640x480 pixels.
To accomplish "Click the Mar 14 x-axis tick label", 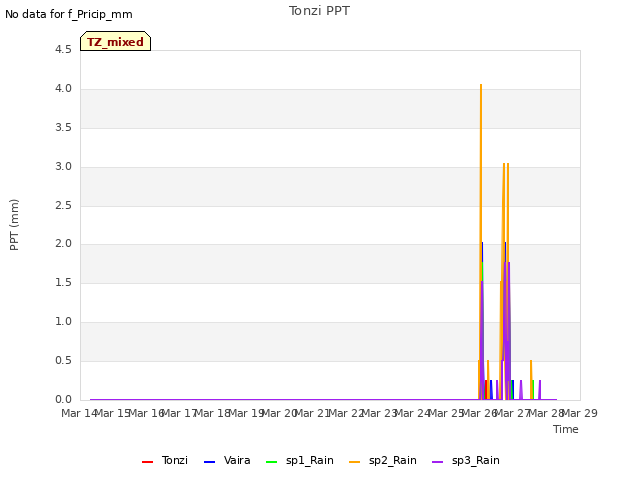I will tap(79, 413).
